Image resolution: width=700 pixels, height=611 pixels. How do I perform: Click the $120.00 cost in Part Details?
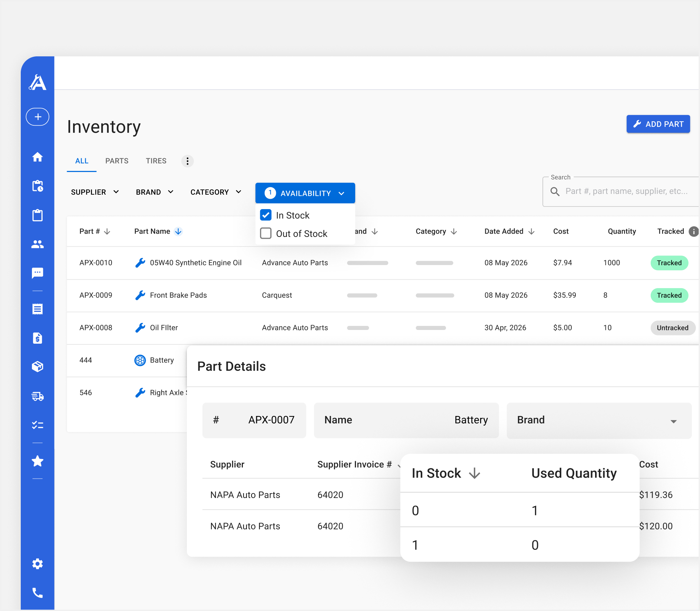656,526
